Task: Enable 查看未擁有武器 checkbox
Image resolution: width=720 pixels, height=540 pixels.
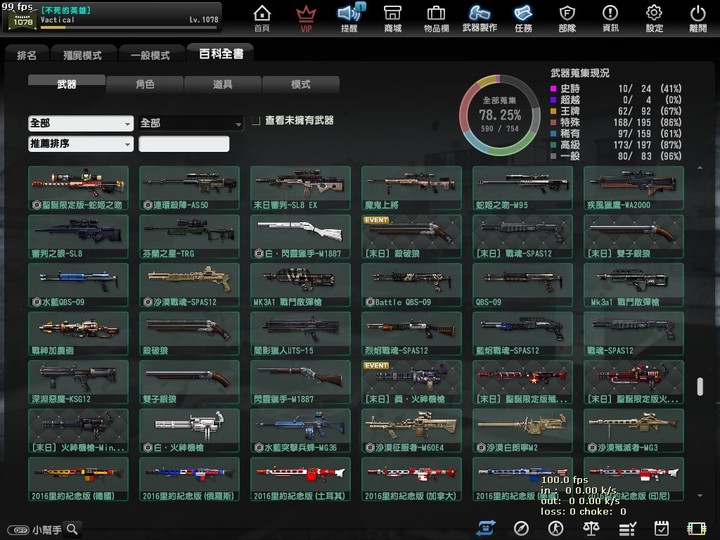Action: 256,121
